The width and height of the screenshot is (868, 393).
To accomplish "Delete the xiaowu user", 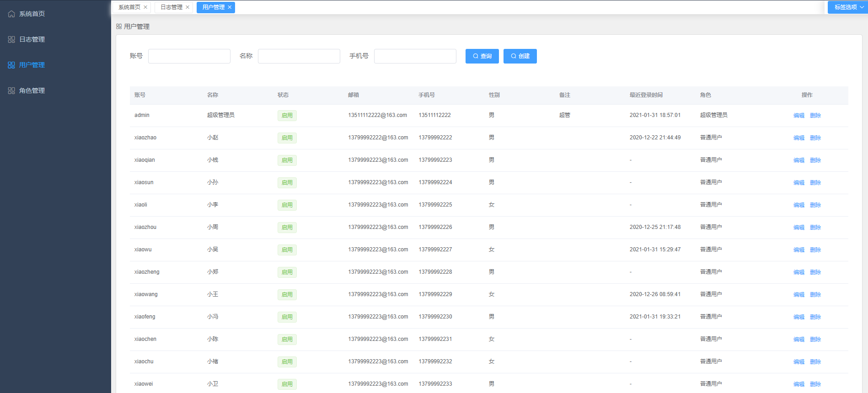I will tap(815, 250).
